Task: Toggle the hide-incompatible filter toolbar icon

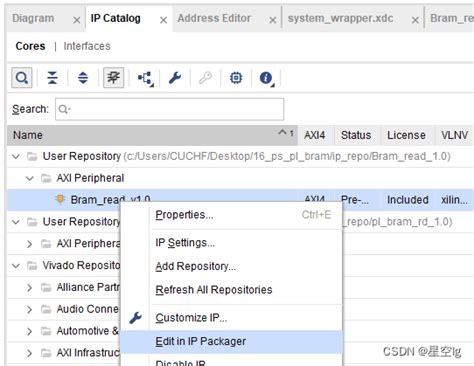Action: 113,78
